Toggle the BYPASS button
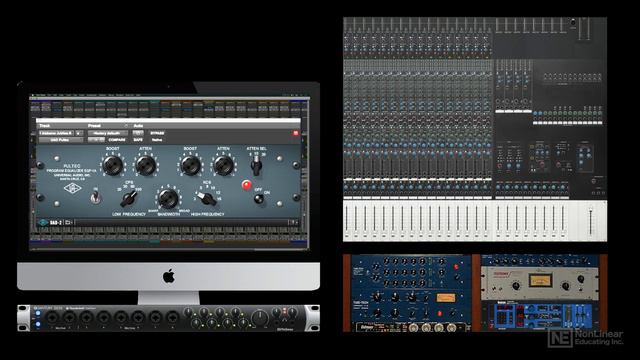This screenshot has width=640, height=360. click(157, 133)
